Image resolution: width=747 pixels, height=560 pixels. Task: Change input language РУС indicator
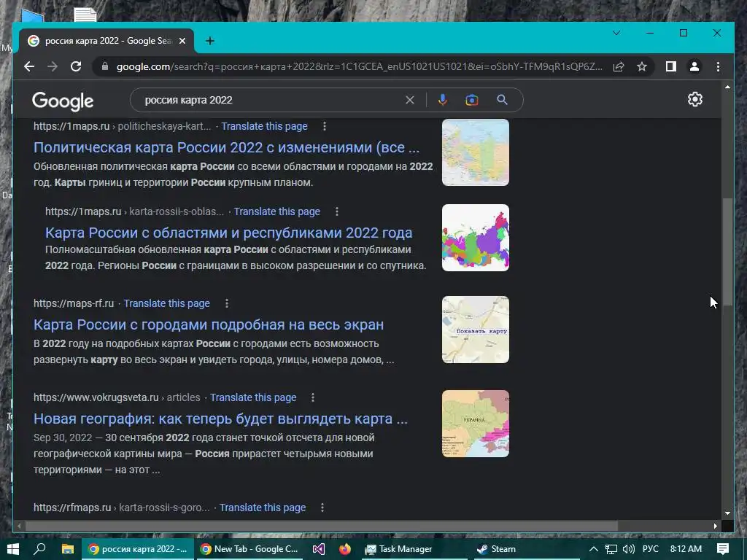click(x=650, y=549)
